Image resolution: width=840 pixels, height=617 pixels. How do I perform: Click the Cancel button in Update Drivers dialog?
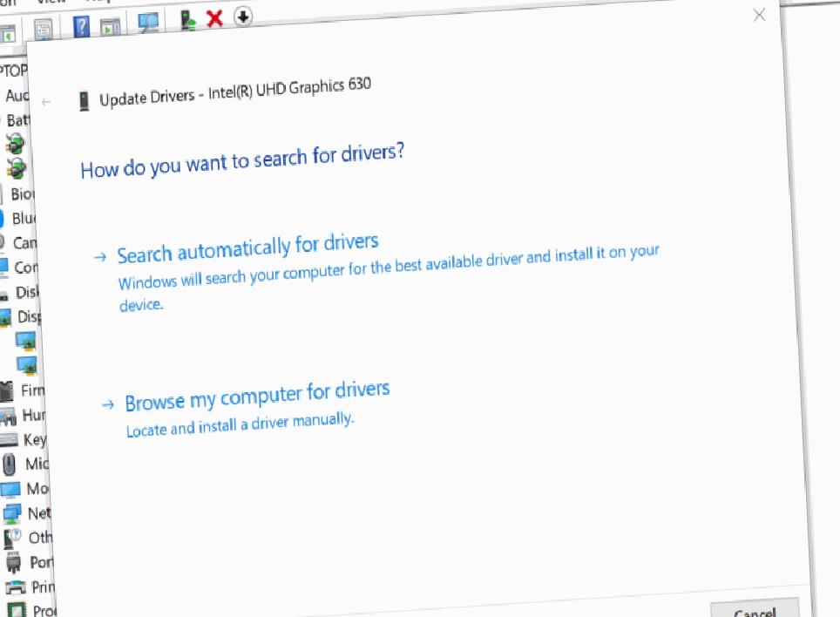click(755, 610)
